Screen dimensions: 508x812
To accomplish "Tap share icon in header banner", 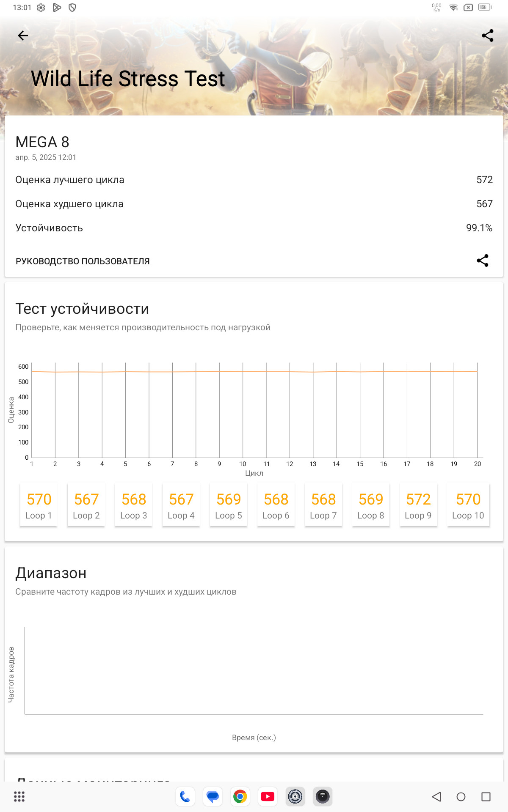I will click(488, 36).
